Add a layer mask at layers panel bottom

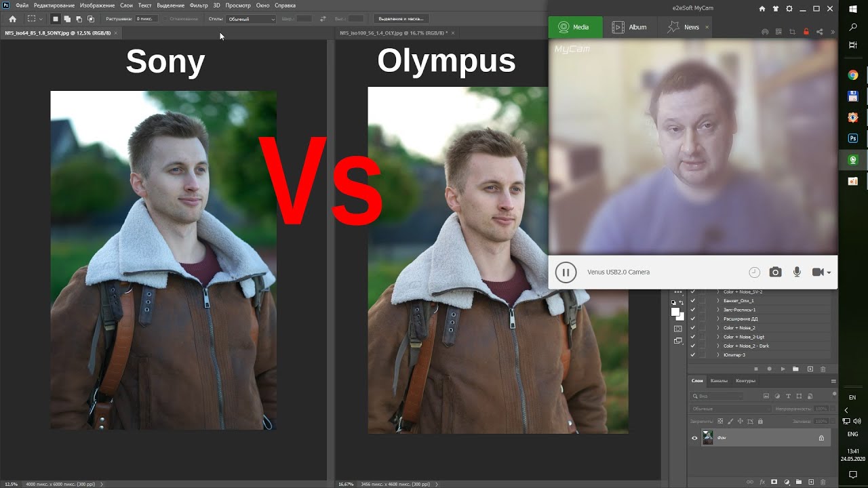coord(774,482)
